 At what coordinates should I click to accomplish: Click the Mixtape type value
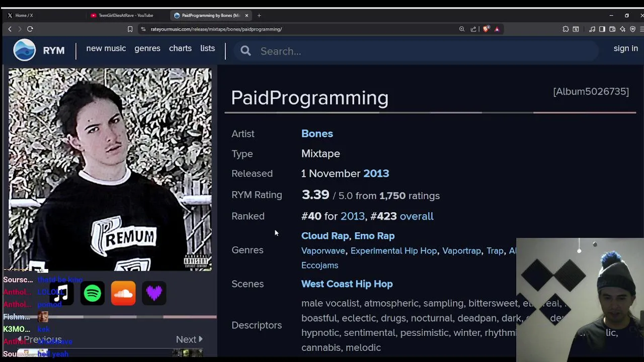(320, 153)
